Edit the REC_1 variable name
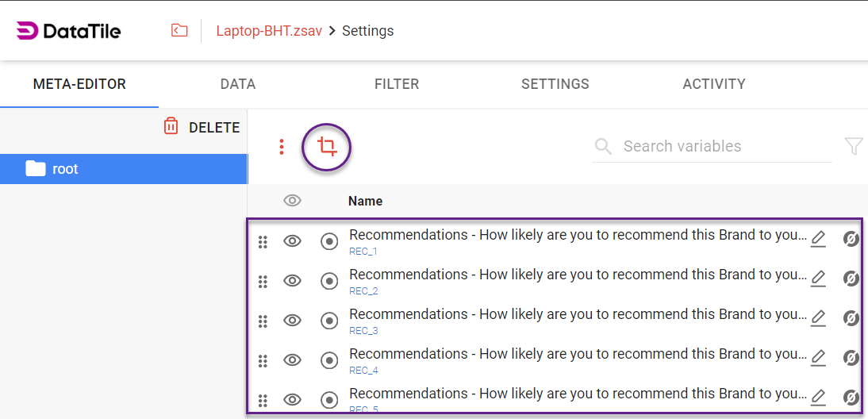The height and width of the screenshot is (419, 868). 818,239
